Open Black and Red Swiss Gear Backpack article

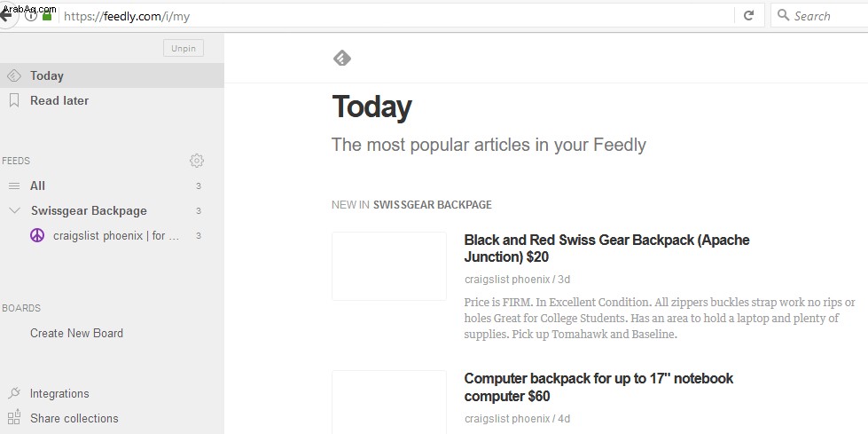(x=606, y=249)
